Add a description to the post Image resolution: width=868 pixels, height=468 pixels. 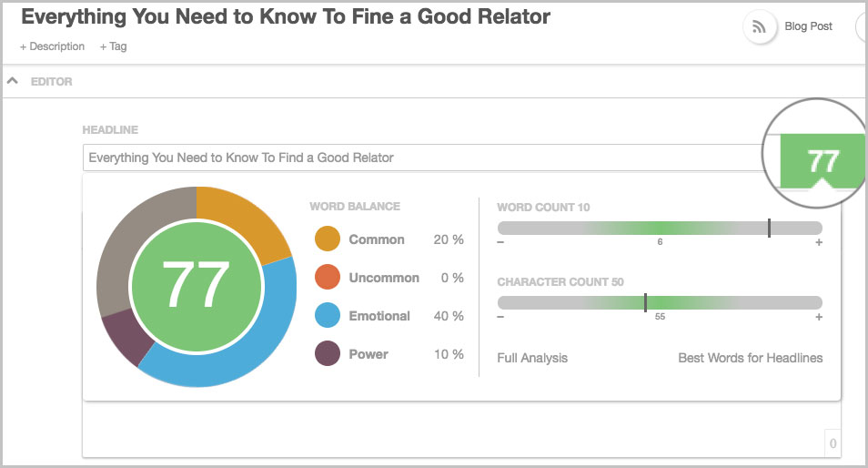coord(52,46)
